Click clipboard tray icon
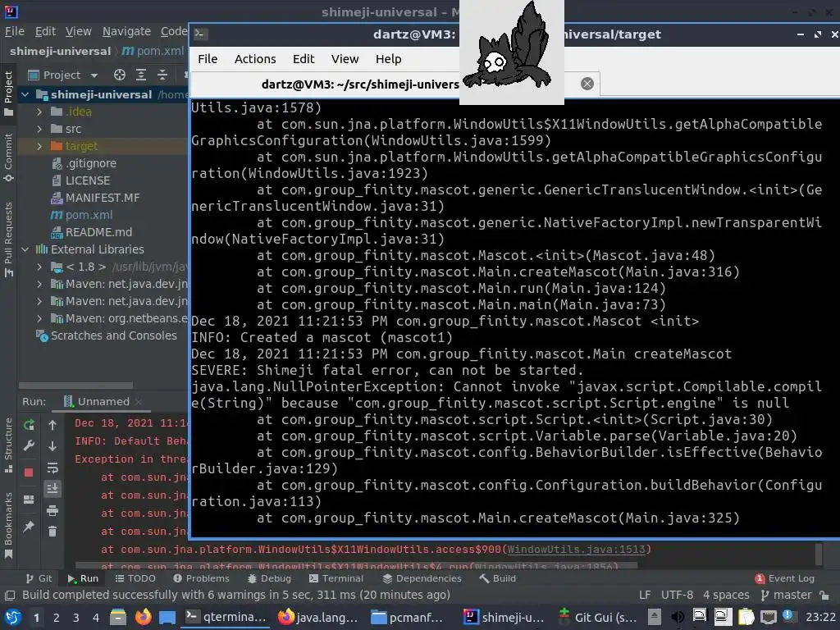This screenshot has height=630, width=840. pos(746,617)
